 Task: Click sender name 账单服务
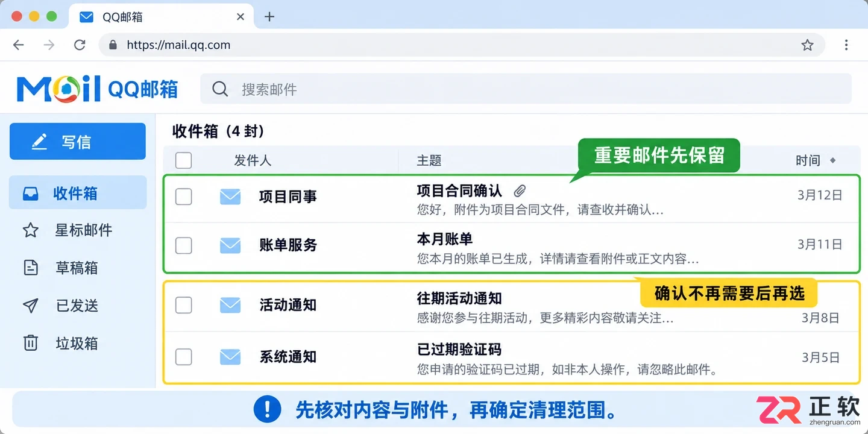tap(288, 245)
